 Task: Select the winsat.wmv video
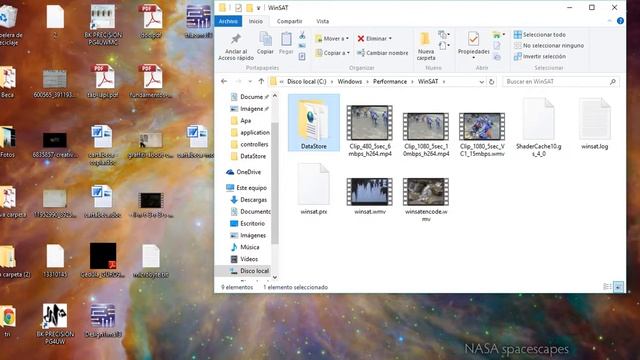[x=370, y=196]
